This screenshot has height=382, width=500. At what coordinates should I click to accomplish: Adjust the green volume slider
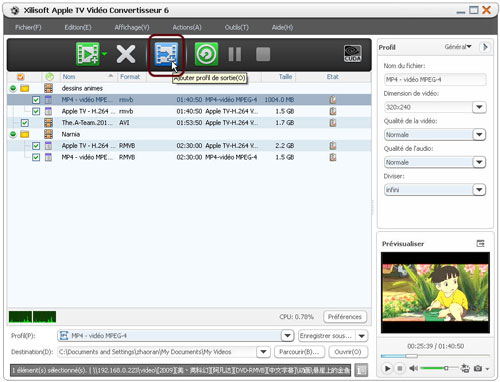click(x=439, y=368)
